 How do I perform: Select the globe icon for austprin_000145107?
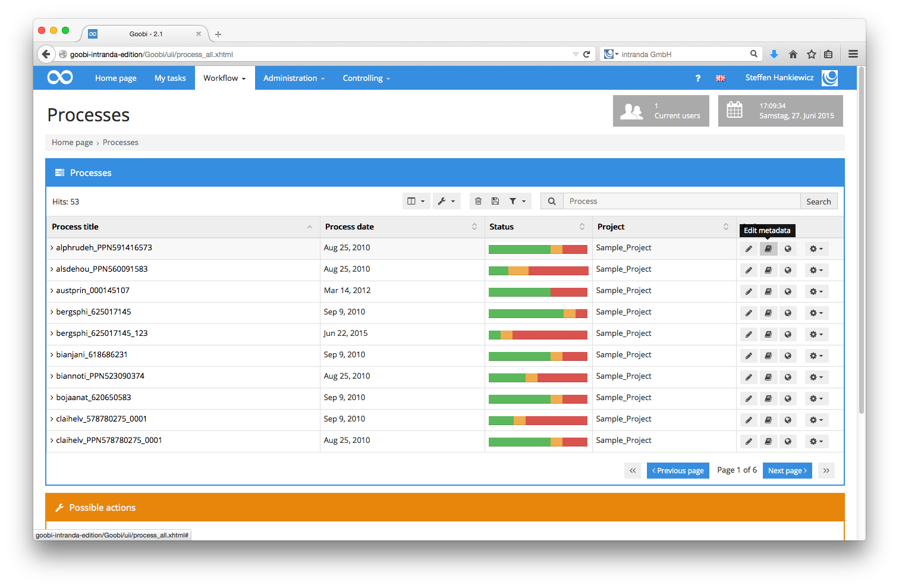point(788,291)
